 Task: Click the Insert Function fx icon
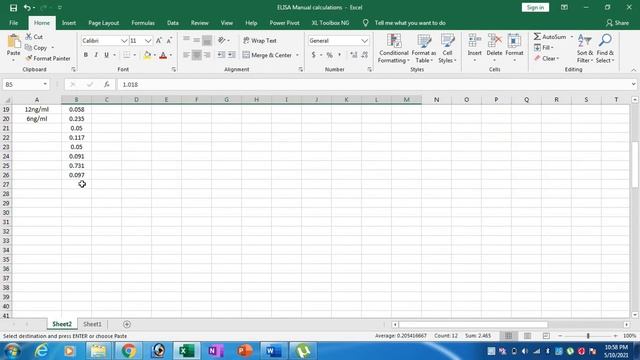pos(107,84)
